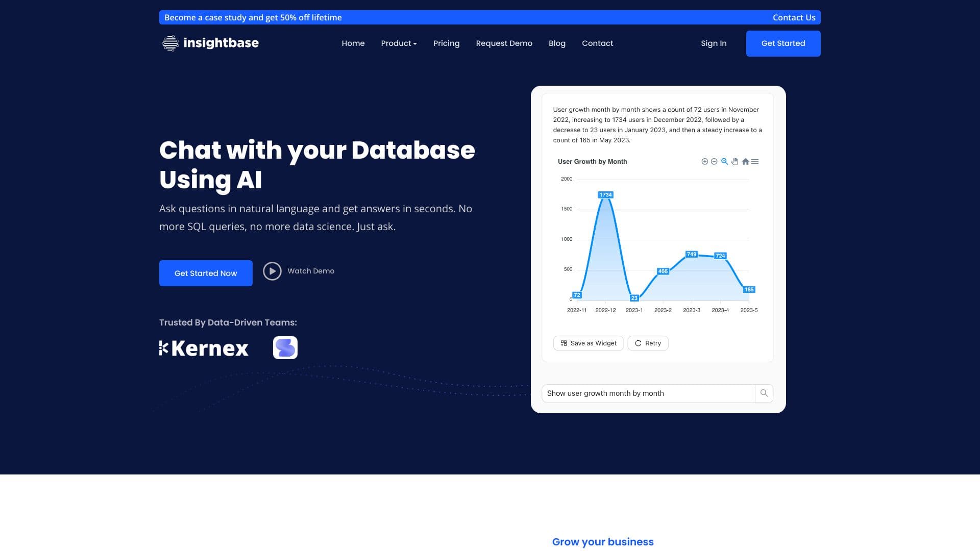This screenshot has width=980, height=551.
Task: Click the play icon next to Watch Demo
Action: point(272,271)
